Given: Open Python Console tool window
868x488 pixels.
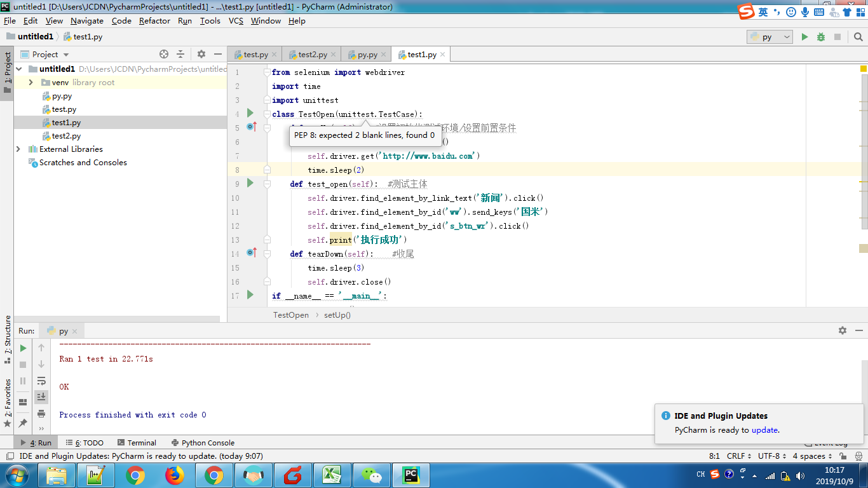Looking at the screenshot, I should 203,443.
